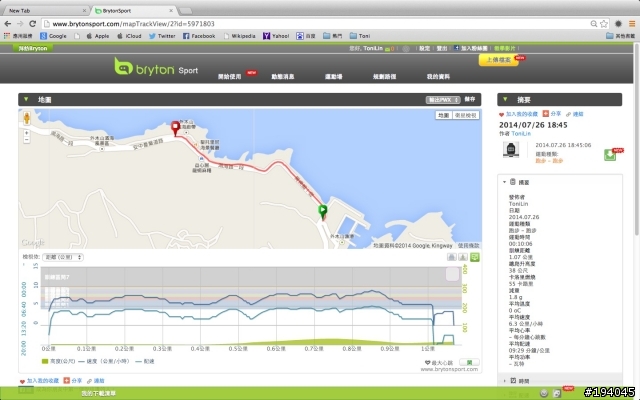
Task: Open the second main navigation menu item
Action: coord(282,76)
